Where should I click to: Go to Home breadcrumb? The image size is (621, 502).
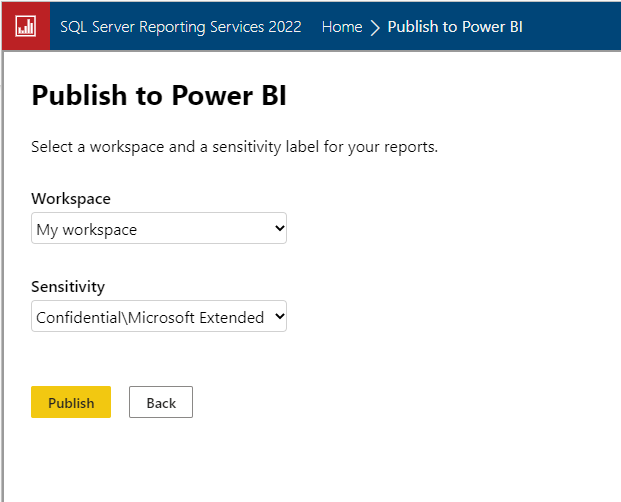(x=342, y=27)
